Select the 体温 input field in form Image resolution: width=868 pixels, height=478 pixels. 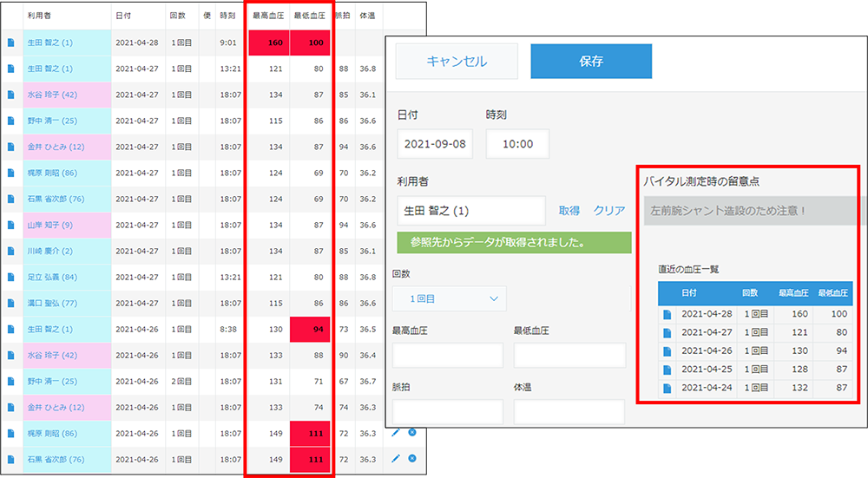coord(569,412)
